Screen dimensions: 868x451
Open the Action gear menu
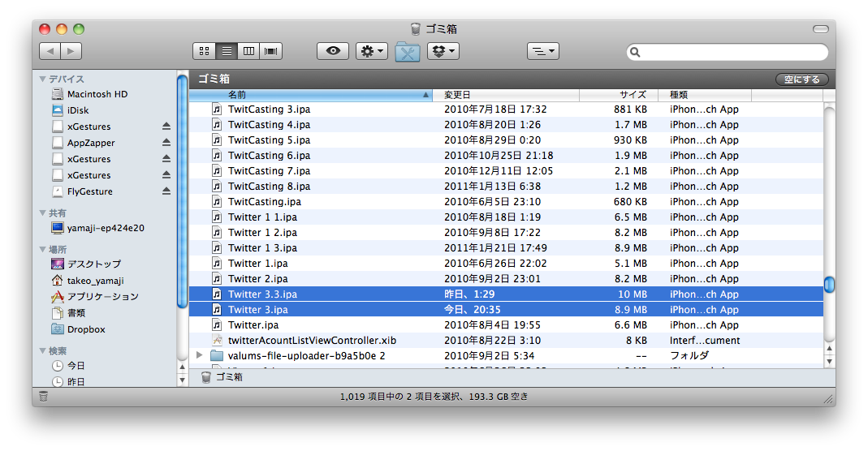[x=371, y=51]
